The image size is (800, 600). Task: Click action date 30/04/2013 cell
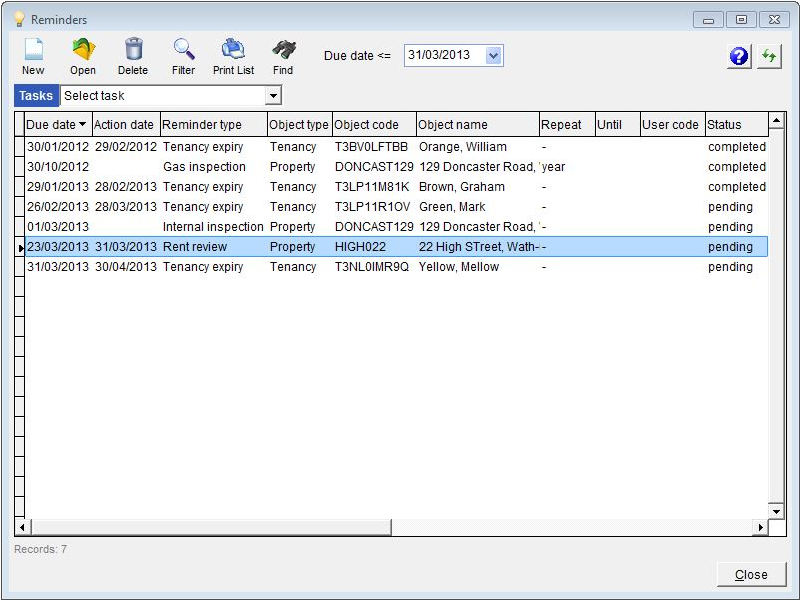tap(126, 267)
